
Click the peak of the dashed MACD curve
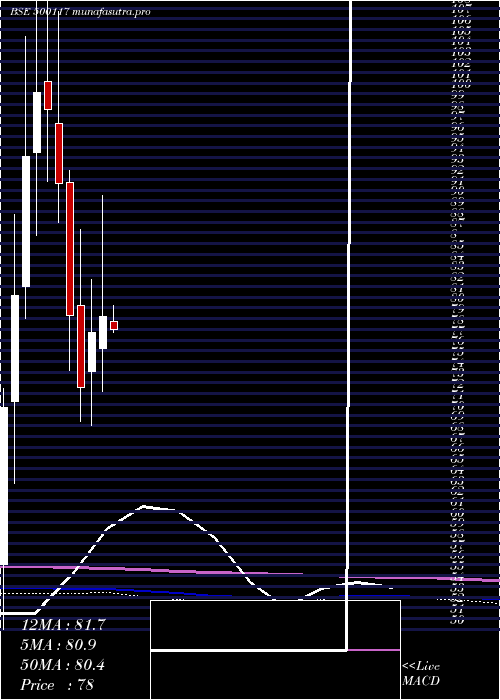(x=144, y=506)
